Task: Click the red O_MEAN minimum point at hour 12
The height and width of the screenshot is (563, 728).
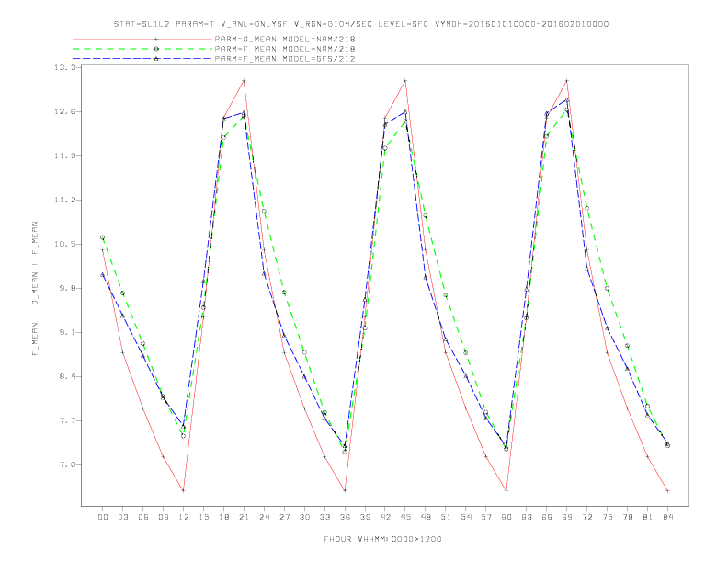Action: point(184,490)
